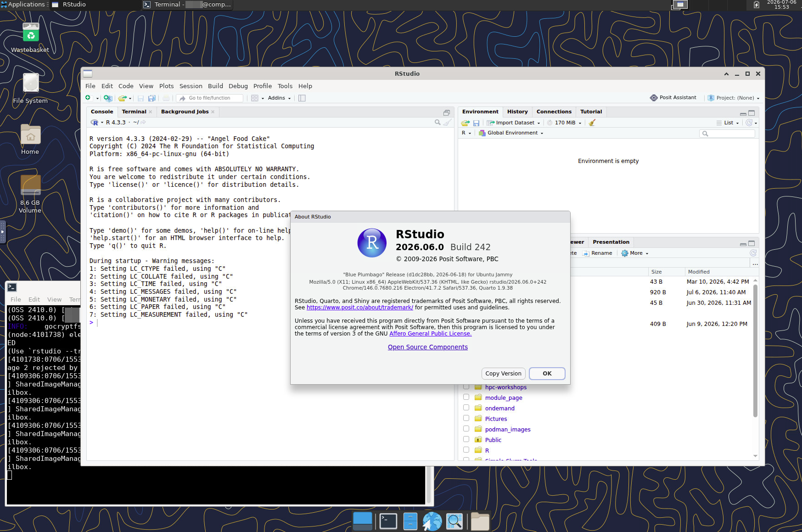
Task: Check the box beside R folder
Action: pos(466,450)
